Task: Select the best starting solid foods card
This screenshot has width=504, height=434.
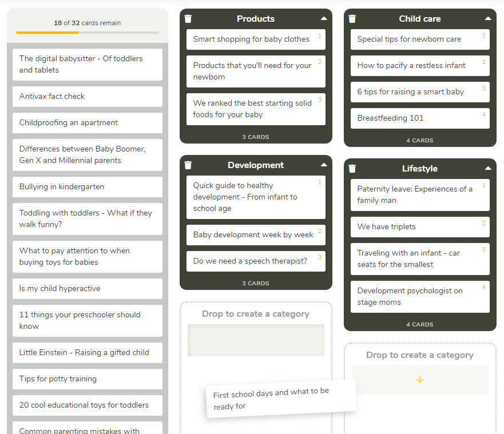Action: click(x=256, y=109)
